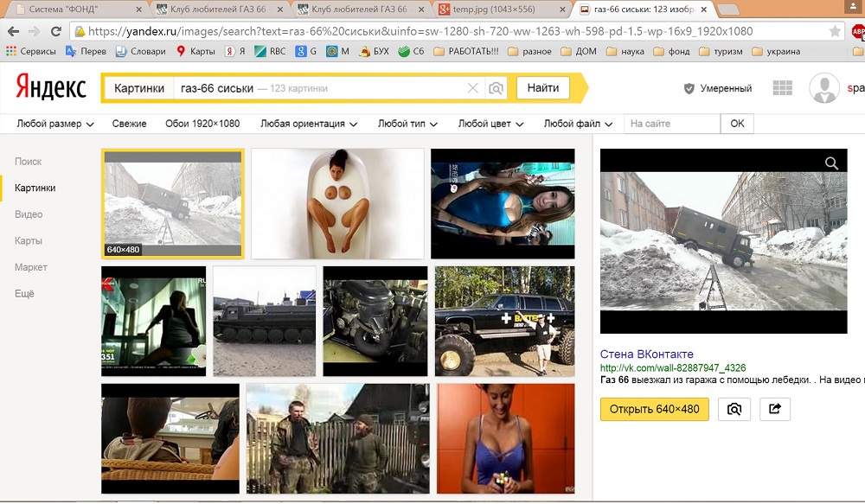Search by image using the camera icon in search bar
This screenshot has height=504, width=865.
click(x=496, y=88)
